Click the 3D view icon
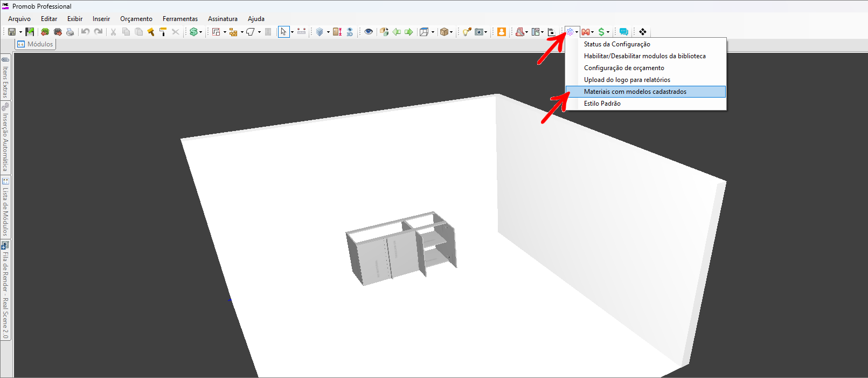Viewport: 868px width, 378px height. 350,32
